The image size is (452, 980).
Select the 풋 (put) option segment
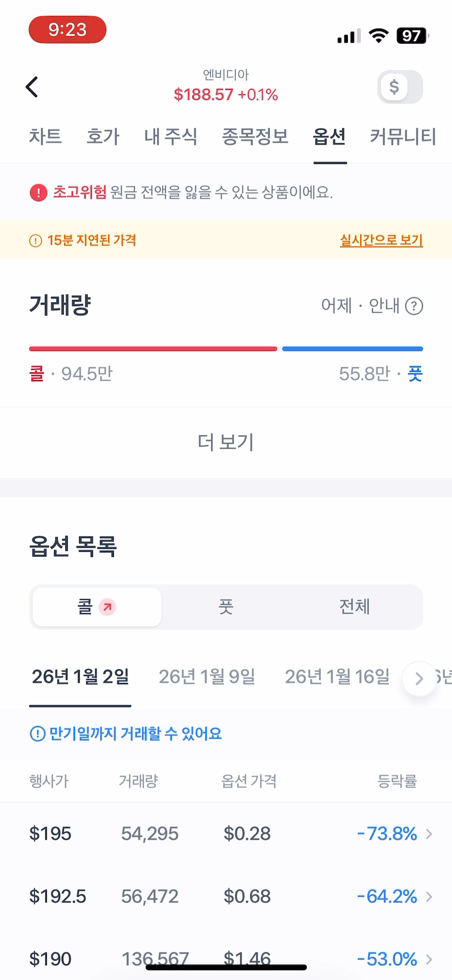click(225, 607)
